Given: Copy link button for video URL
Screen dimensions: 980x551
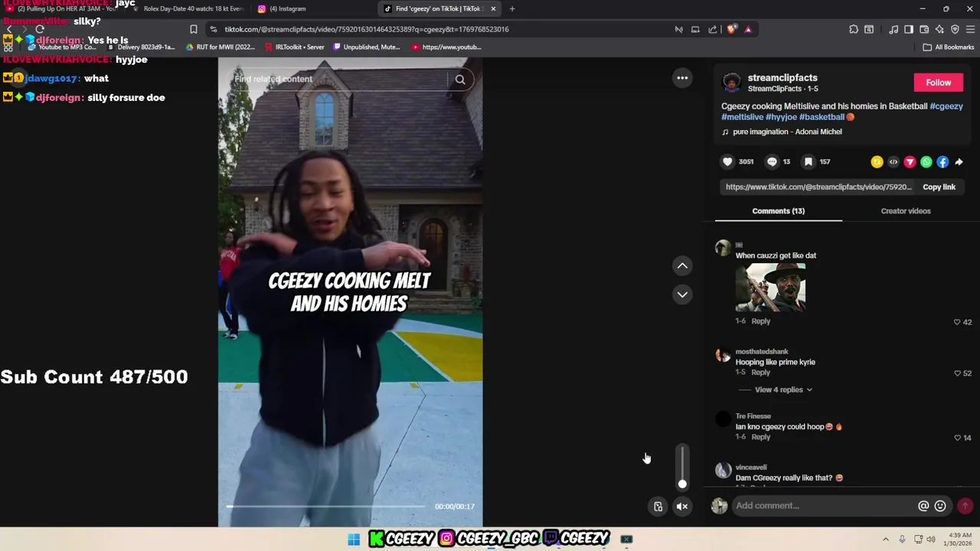Looking at the screenshot, I should coord(939,187).
